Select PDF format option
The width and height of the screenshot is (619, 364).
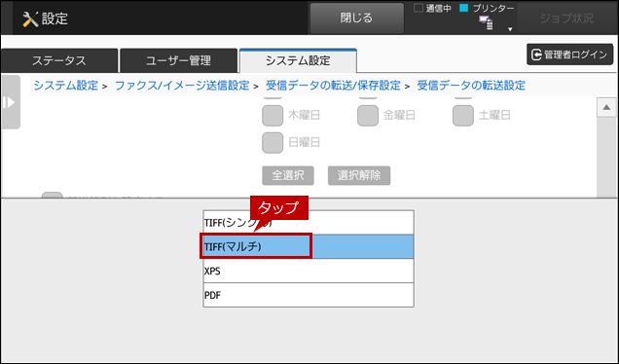click(x=309, y=295)
